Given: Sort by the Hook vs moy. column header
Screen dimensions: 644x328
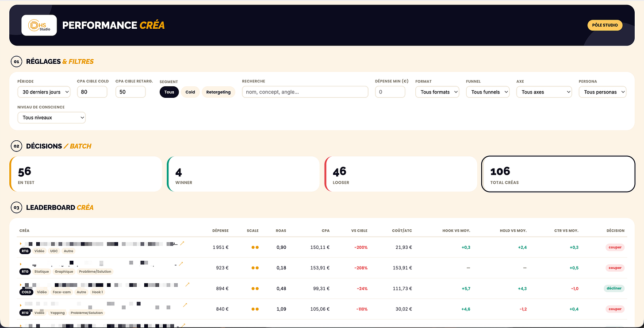Looking at the screenshot, I should click(456, 231).
